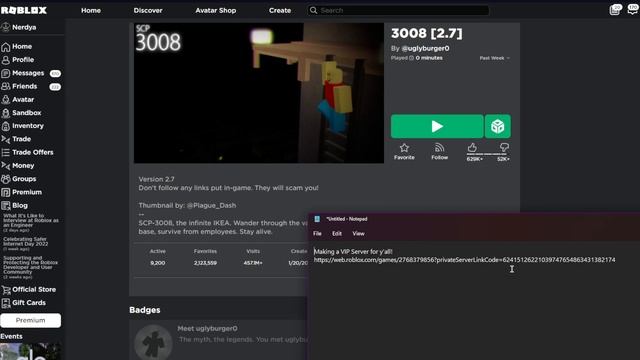Click 'Making a VIP Server for y'all!' text
The height and width of the screenshot is (360, 640).
[353, 252]
